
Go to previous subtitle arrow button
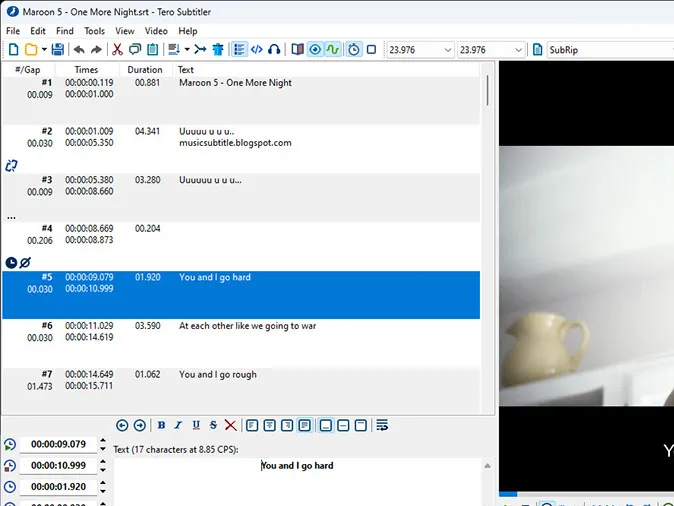tap(123, 426)
